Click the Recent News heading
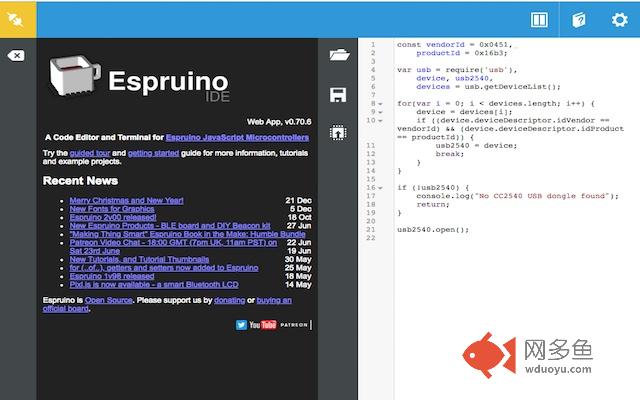This screenshot has height=400, width=640. click(x=80, y=180)
